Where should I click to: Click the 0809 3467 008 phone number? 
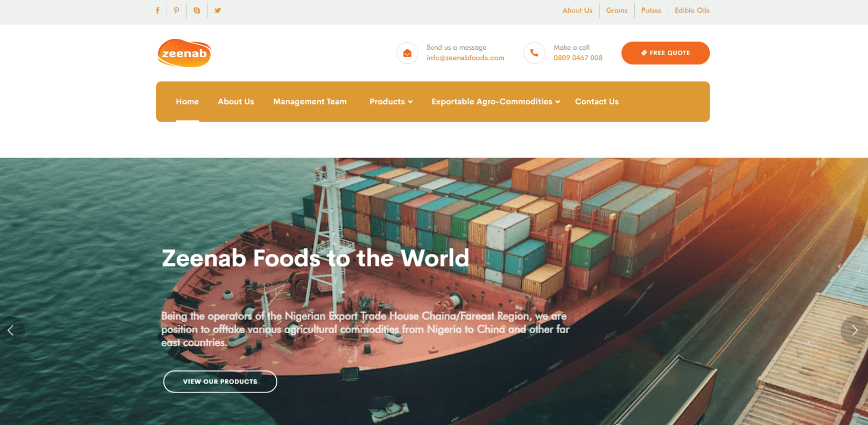[578, 58]
